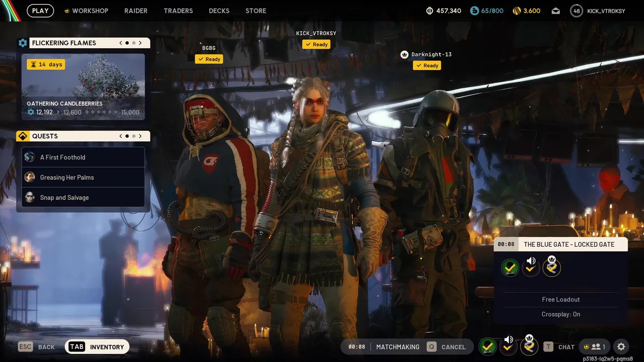Select the Darknight-13 player name tag
Screen dimensions: 644x362
point(431,54)
